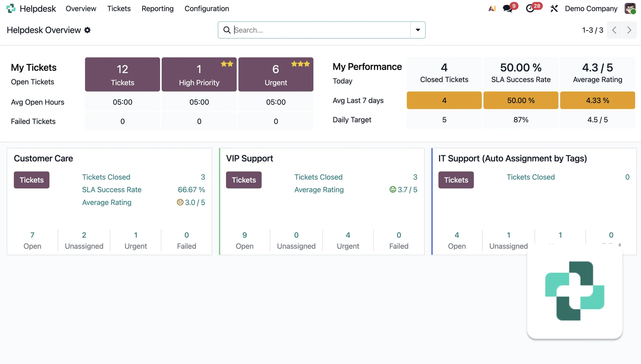Click the Daily Target value 87%
The height and width of the screenshot is (364, 641).
(x=521, y=120)
